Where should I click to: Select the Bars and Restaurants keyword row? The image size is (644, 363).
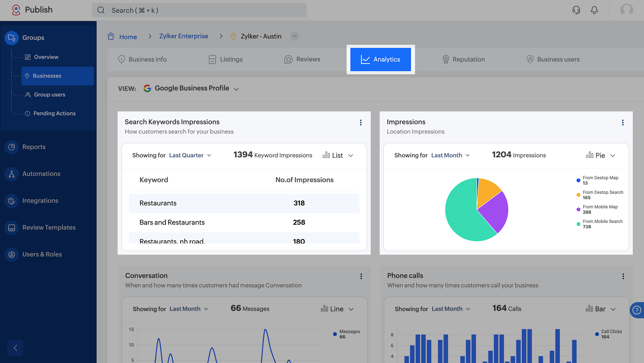tap(244, 222)
